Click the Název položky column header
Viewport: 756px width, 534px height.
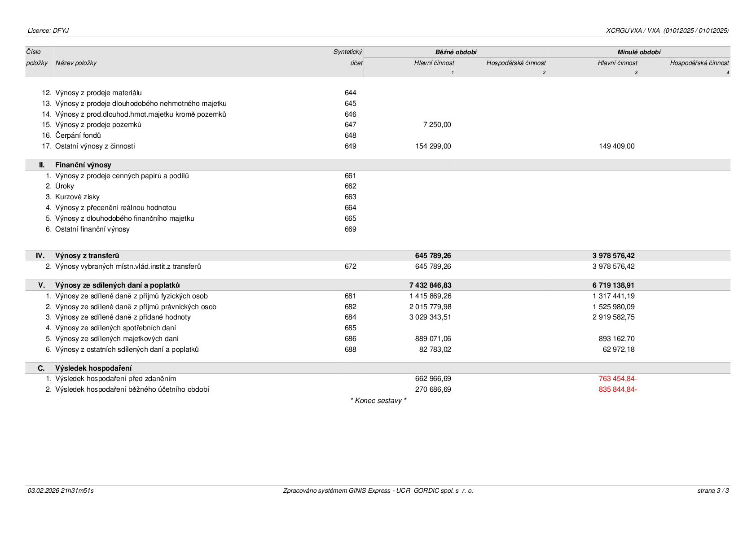pos(76,63)
